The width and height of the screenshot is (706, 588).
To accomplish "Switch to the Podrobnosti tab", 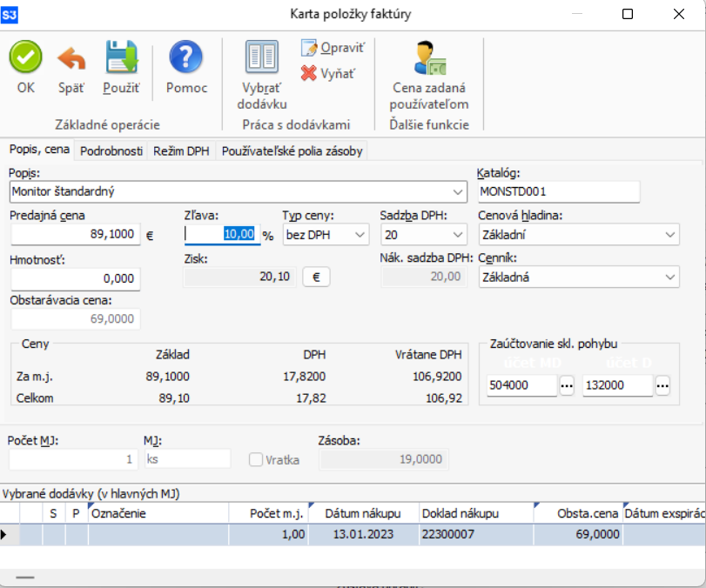I will tap(111, 150).
